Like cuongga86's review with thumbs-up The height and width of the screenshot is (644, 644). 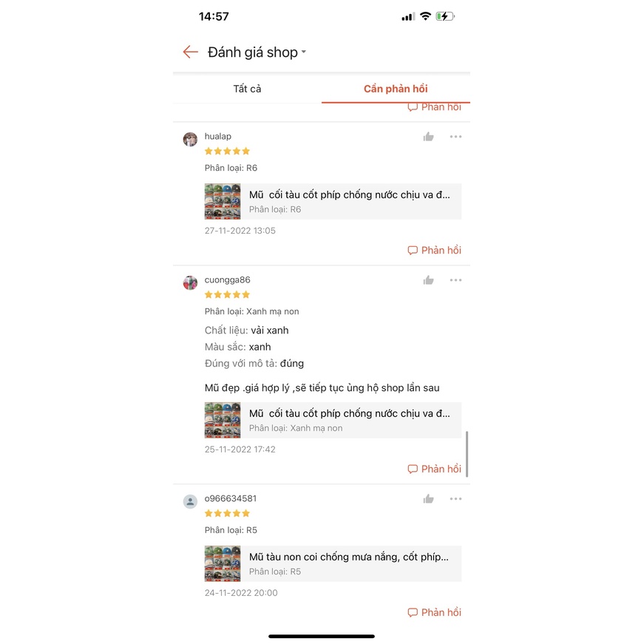click(x=428, y=280)
